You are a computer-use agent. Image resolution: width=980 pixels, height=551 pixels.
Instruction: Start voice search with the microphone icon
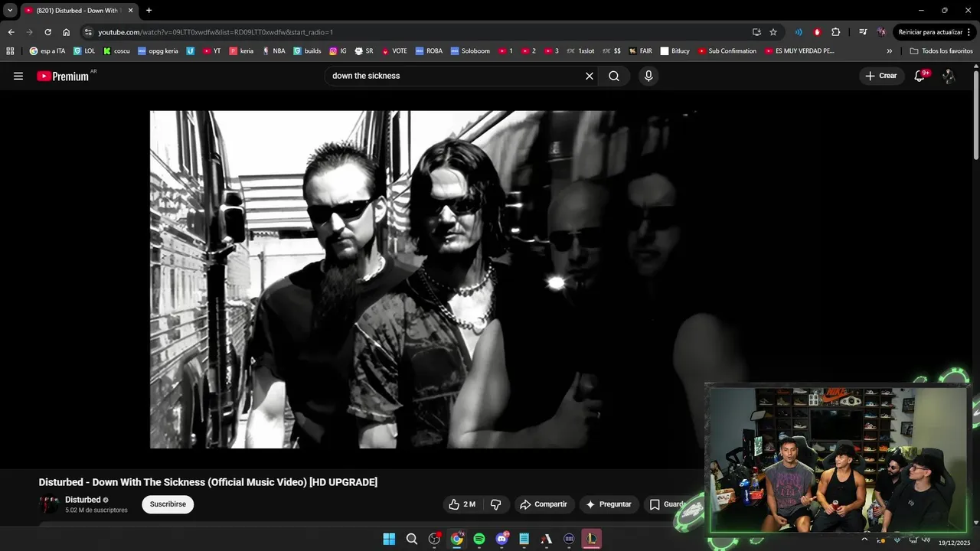click(648, 76)
